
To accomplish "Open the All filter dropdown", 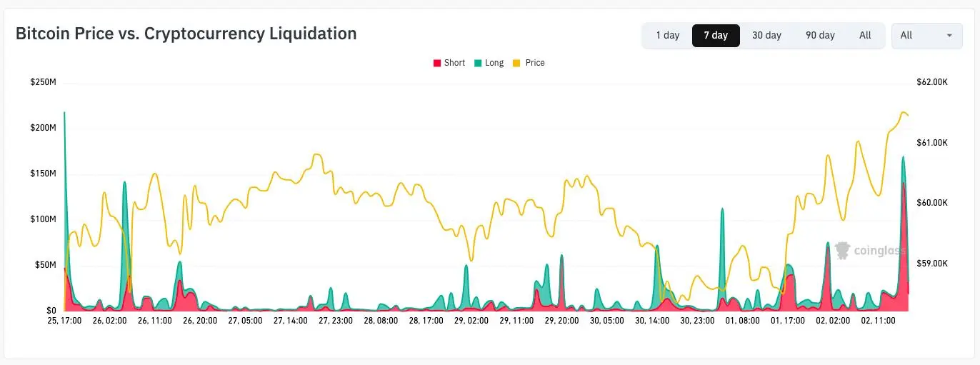I will click(926, 35).
